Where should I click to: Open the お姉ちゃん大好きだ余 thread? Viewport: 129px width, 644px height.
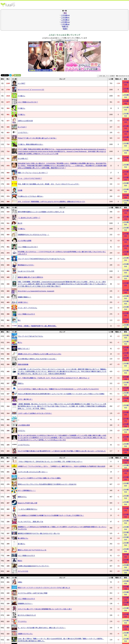[25, 121]
